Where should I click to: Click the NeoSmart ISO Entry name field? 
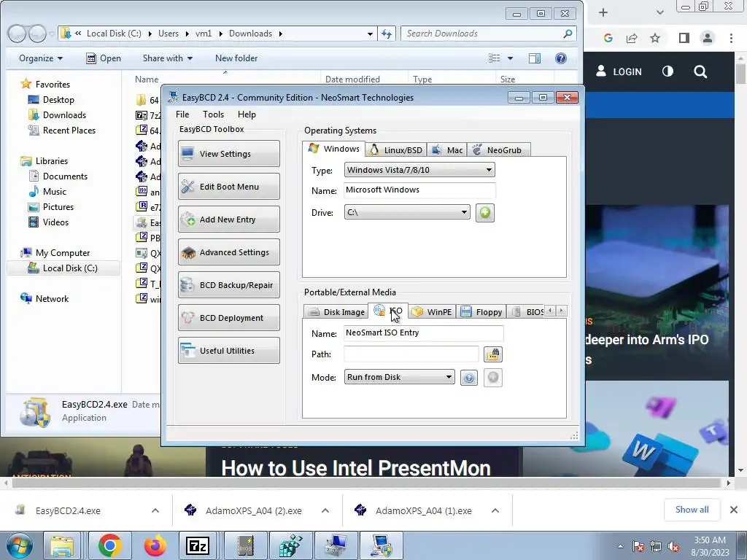(423, 332)
